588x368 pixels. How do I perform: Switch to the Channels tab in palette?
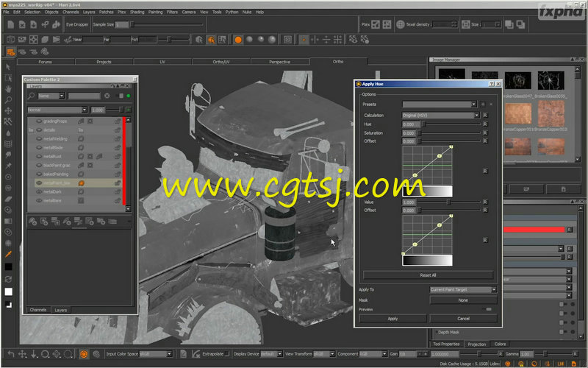coord(38,310)
